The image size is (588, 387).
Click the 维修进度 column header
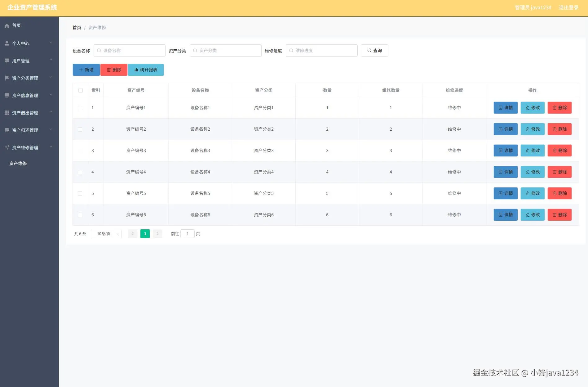454,90
